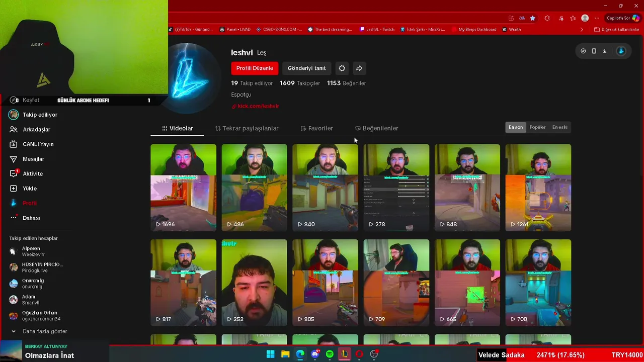Viewport: 644px width, 362px height.
Task: Open Adam Smanvll followed account
Action: [24, 300]
